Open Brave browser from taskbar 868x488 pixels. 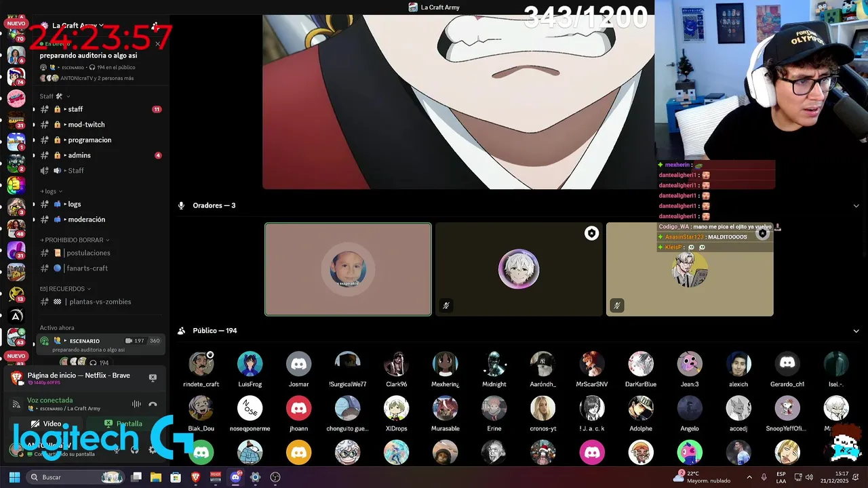(196, 477)
